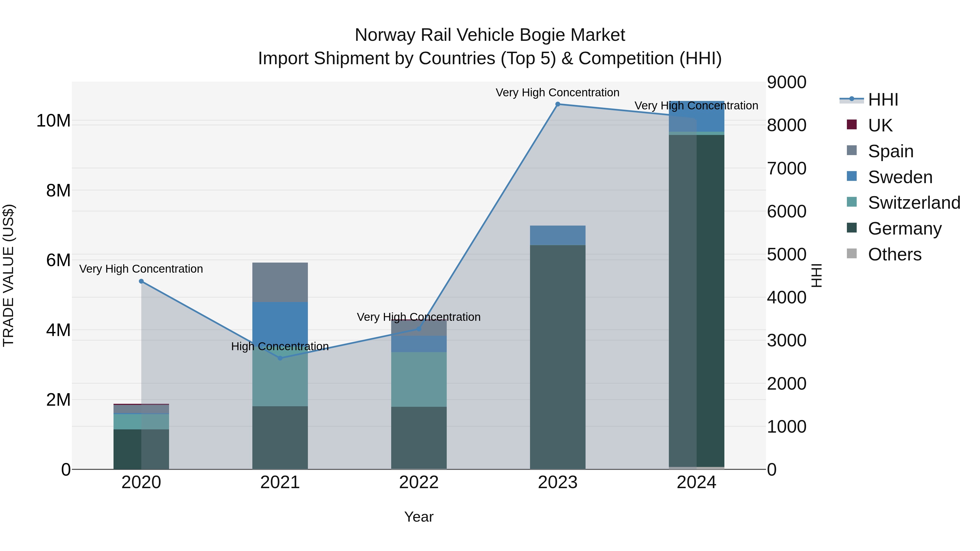The image size is (980, 551).
Task: Click the 2023 Sweden bar segment
Action: [x=558, y=235]
